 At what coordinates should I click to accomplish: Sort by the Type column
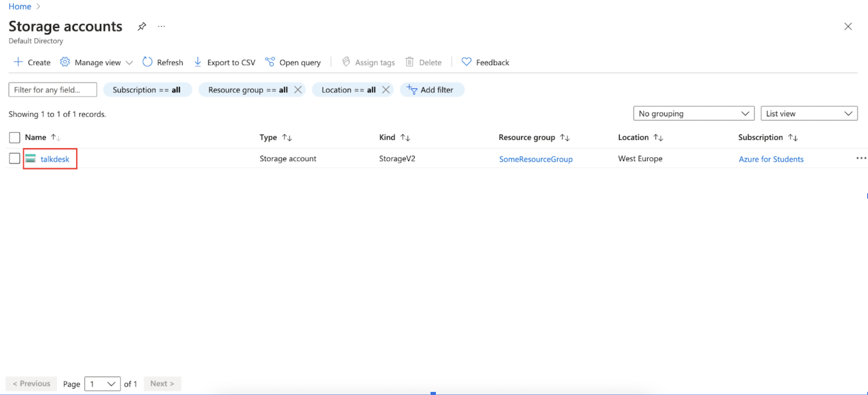(x=276, y=137)
